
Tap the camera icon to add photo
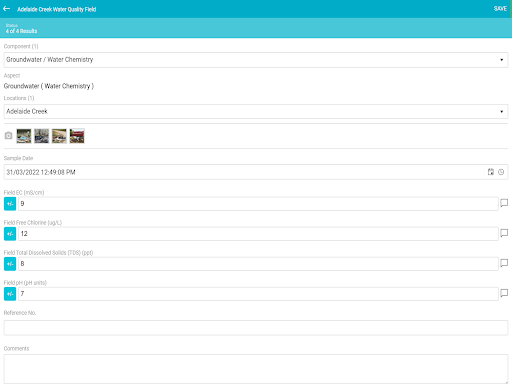[x=8, y=136]
